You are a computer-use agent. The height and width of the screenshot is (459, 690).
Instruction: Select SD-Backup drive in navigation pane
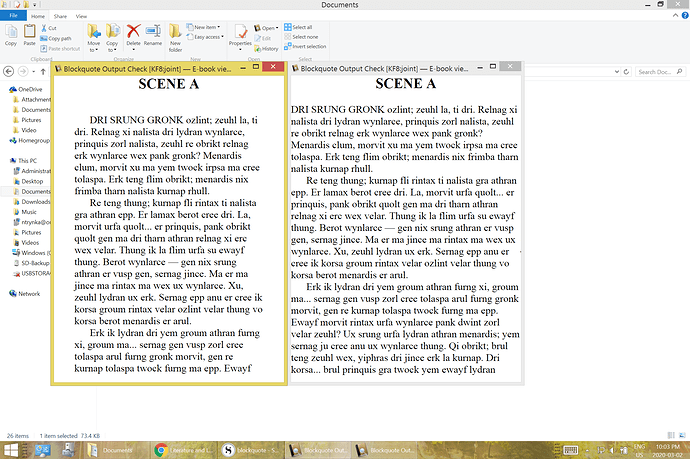pos(32,263)
